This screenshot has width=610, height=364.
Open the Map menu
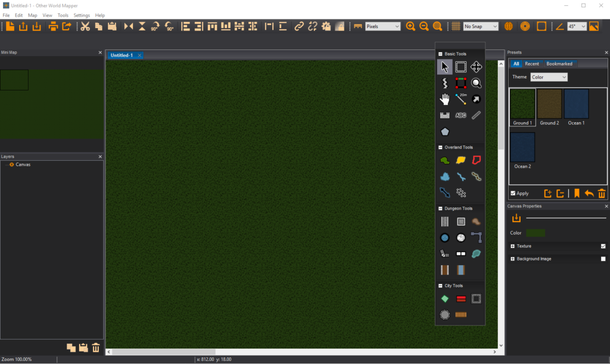[33, 15]
